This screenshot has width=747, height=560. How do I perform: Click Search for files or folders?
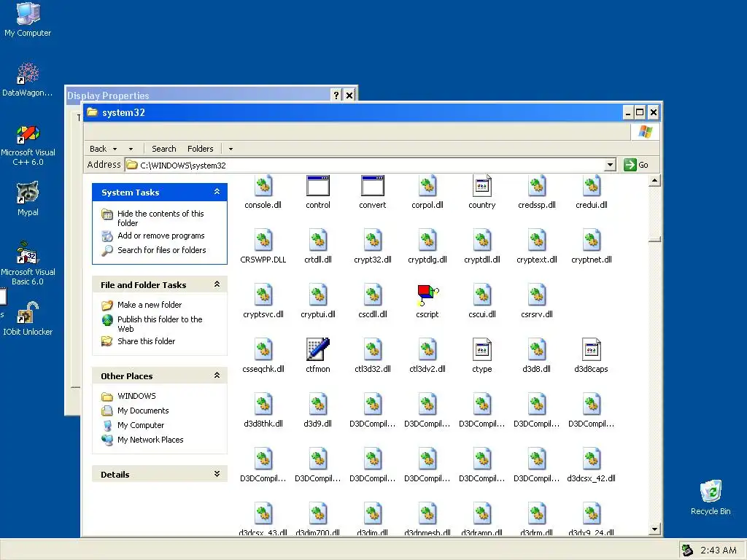(161, 250)
